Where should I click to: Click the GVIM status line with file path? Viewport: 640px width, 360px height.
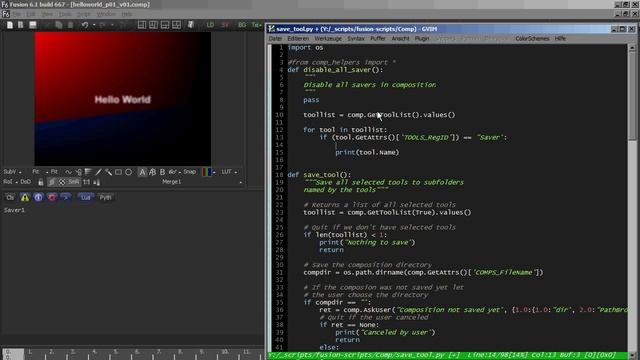click(x=447, y=356)
